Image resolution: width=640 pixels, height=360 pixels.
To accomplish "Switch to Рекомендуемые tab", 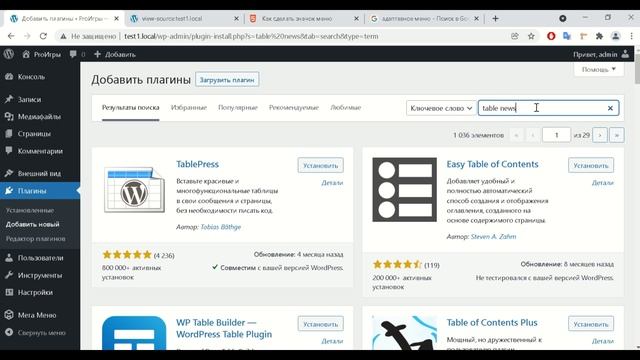I will [294, 108].
